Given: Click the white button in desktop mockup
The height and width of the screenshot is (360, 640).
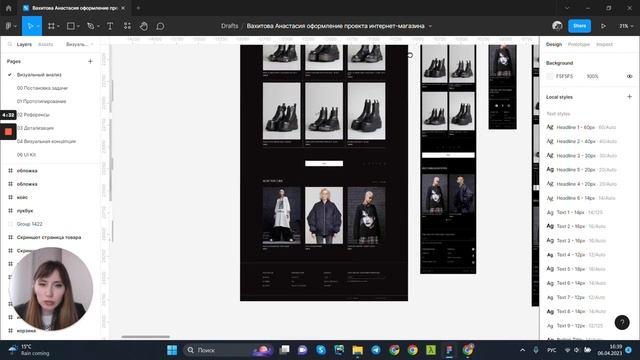Looking at the screenshot, I should click(x=324, y=163).
